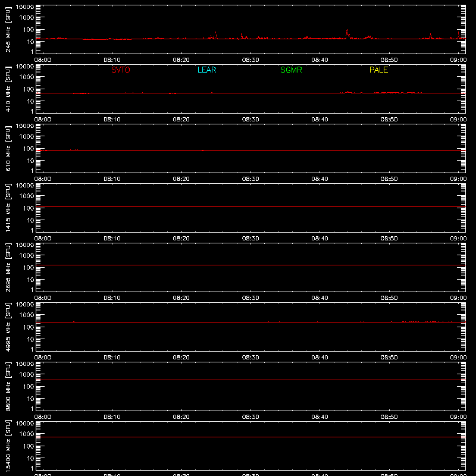Screen dimensions: 476x476
Task: Click 08:30 tick label below 245 MHz panel
Action: 250,60
